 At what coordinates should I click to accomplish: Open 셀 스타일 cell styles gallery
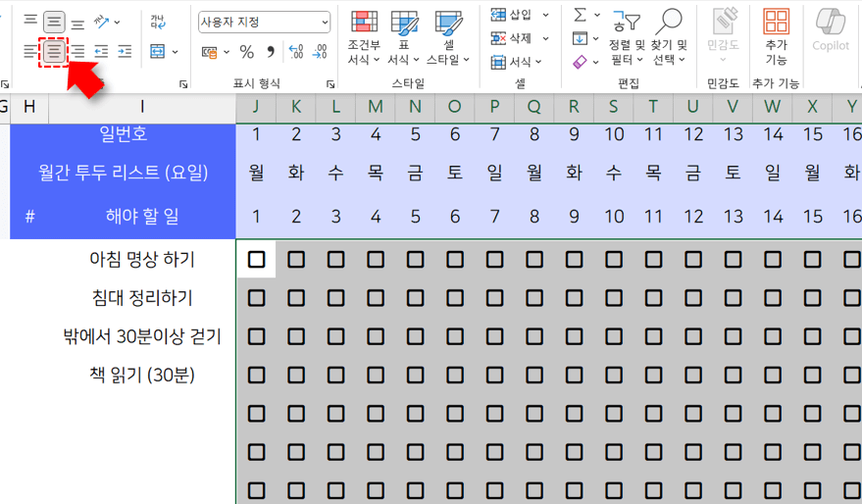(x=448, y=37)
